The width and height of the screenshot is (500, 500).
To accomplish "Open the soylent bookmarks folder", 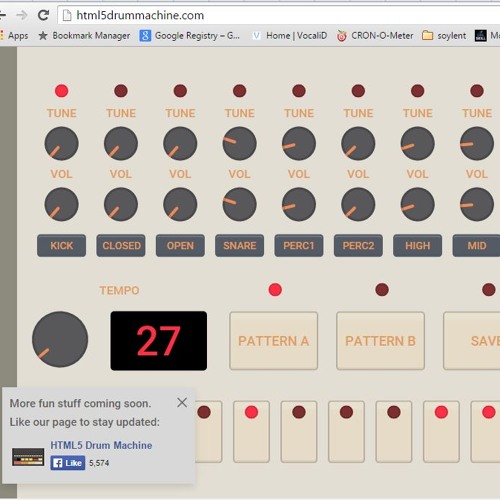I will point(444,36).
